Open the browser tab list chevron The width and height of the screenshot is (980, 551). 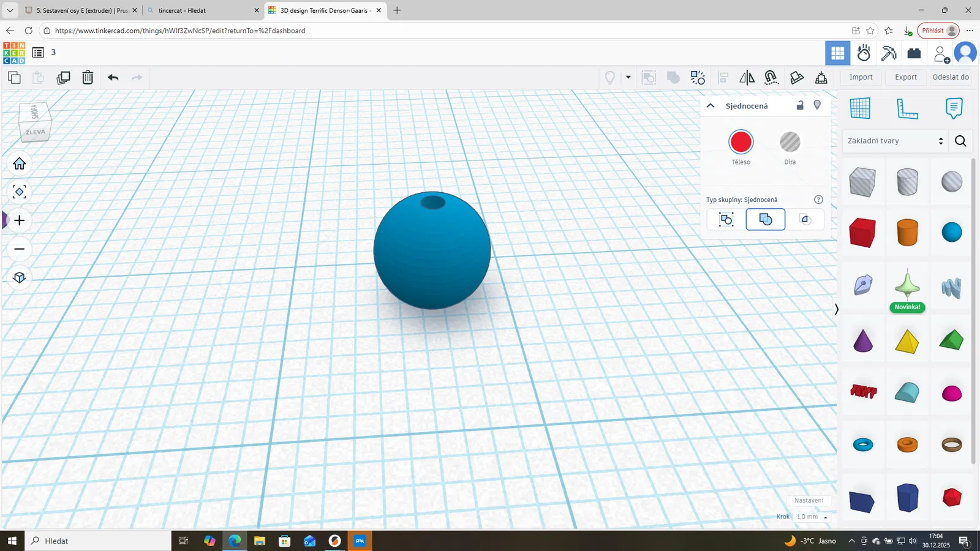10,10
